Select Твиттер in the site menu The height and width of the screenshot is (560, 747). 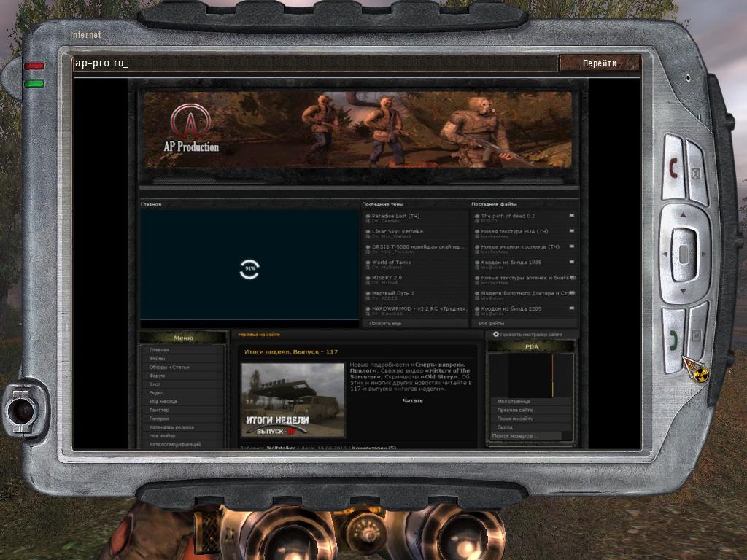159,410
